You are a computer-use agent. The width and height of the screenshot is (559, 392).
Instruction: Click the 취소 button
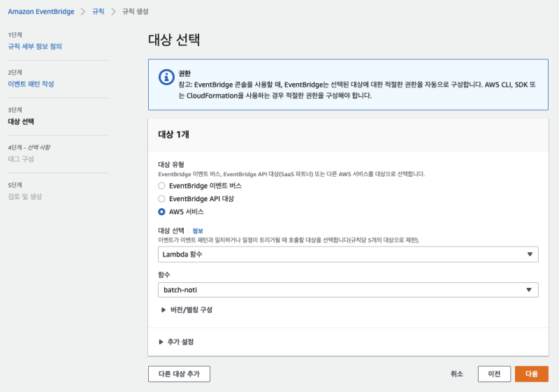click(x=457, y=374)
